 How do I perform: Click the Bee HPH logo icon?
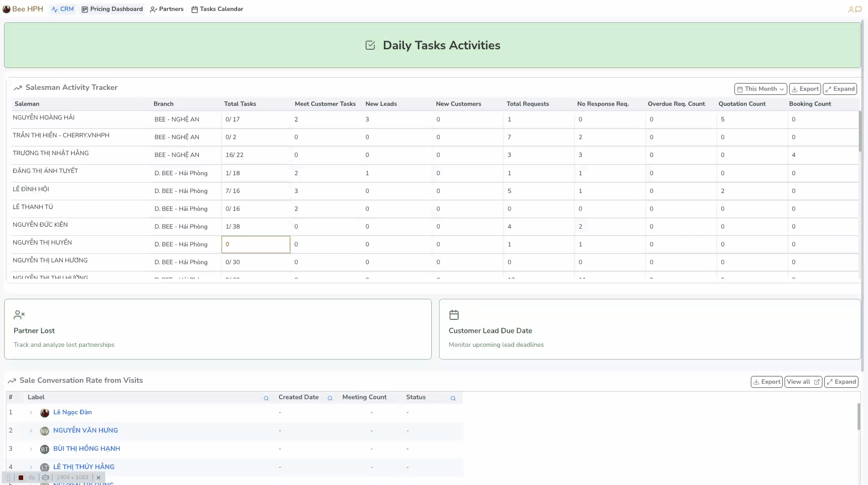pyautogui.click(x=6, y=9)
